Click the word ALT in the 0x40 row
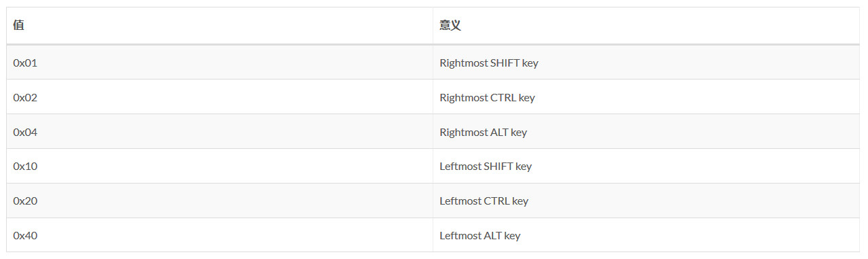Viewport: 868px width, 259px height. point(492,235)
